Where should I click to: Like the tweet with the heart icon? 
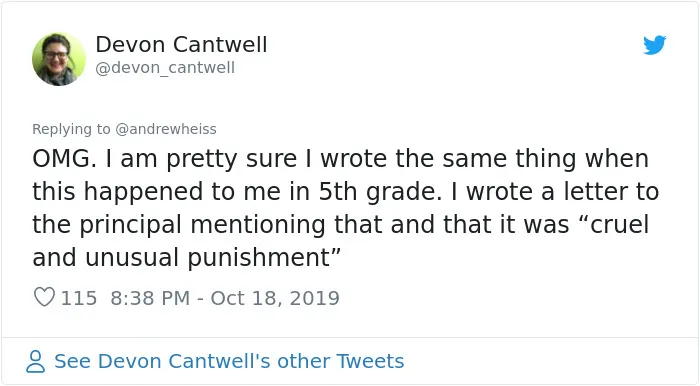(44, 297)
